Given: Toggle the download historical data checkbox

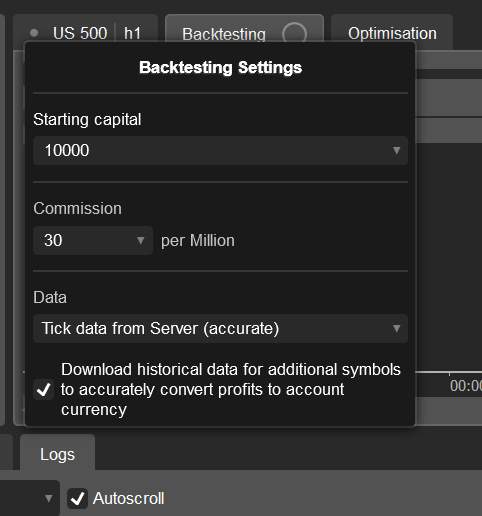Looking at the screenshot, I should pos(44,390).
